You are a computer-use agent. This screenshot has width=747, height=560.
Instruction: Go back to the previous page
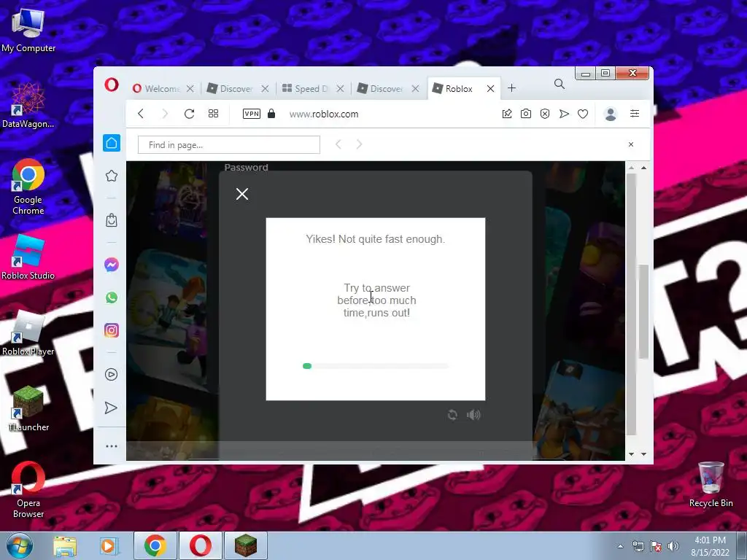click(141, 113)
